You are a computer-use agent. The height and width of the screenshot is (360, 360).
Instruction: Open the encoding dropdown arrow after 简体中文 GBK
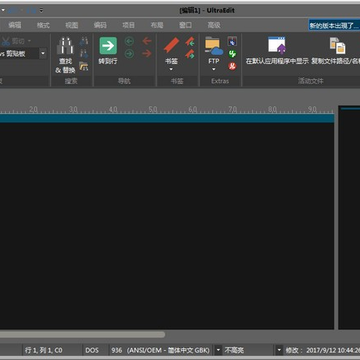[x=218, y=350]
